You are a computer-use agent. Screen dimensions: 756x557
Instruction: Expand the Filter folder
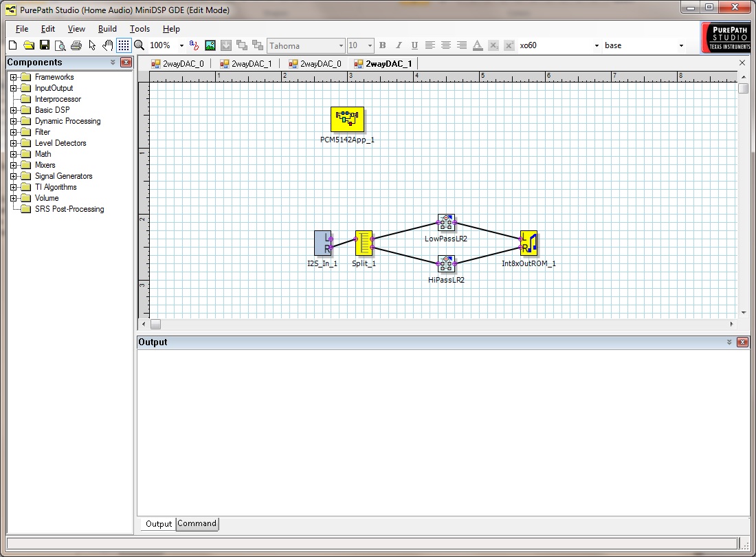point(14,132)
